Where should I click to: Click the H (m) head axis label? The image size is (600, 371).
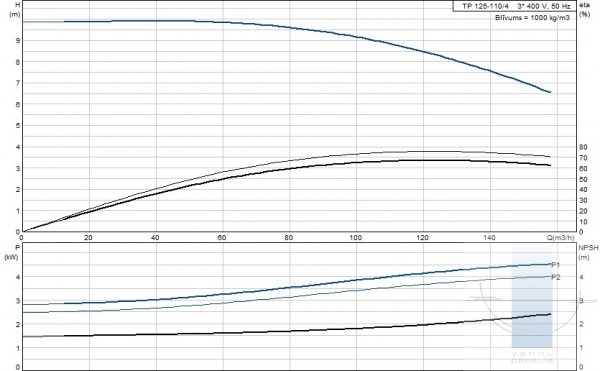(14, 10)
